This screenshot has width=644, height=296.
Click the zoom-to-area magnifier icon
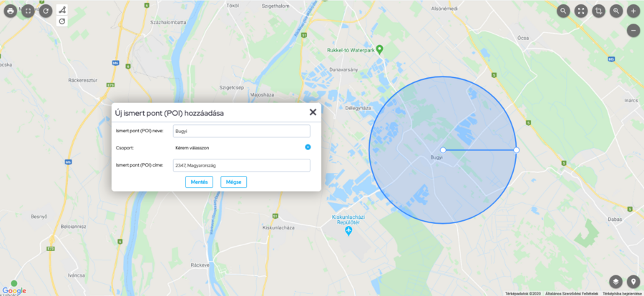pos(616,11)
